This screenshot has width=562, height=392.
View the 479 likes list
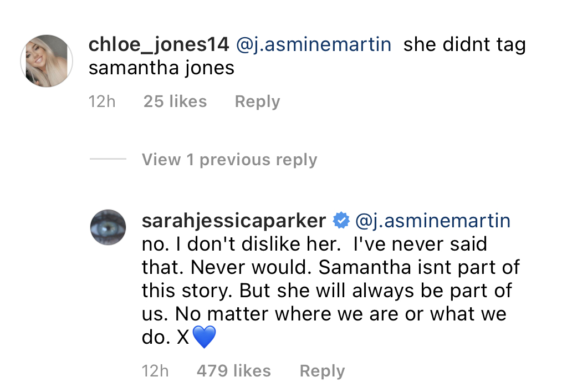tap(233, 371)
